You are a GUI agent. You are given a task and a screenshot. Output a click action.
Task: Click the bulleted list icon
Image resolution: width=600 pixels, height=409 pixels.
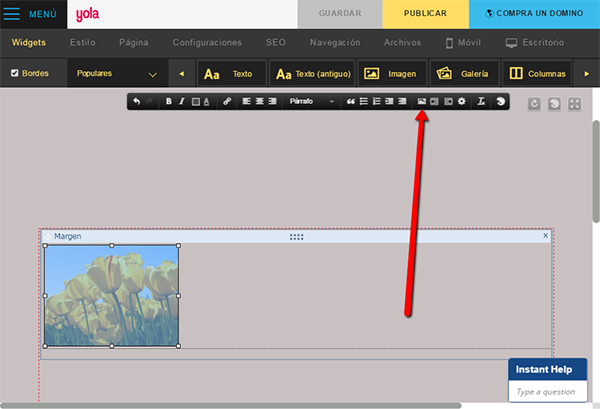(x=363, y=102)
